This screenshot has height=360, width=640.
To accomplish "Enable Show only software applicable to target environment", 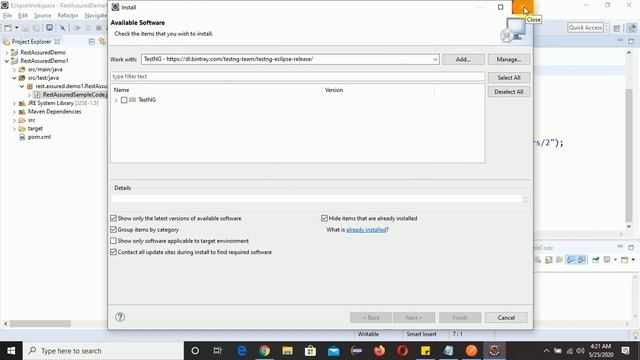I will 113,241.
